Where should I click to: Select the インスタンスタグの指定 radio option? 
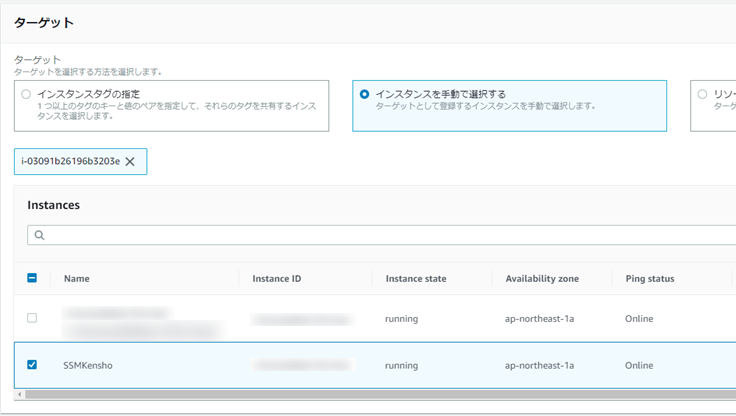point(26,94)
